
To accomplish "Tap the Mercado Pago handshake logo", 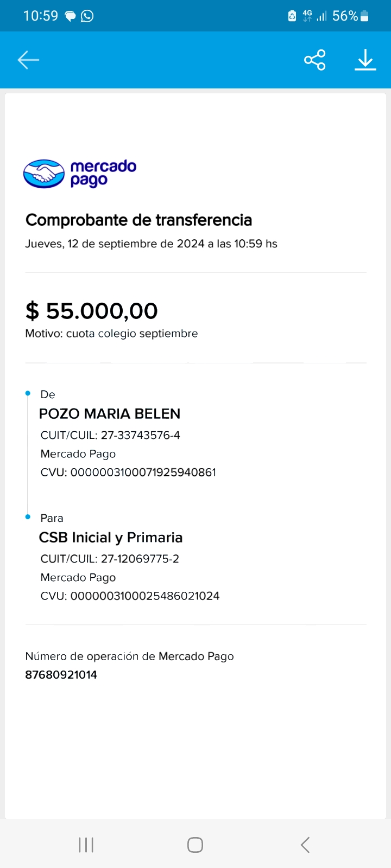I will pyautogui.click(x=44, y=174).
